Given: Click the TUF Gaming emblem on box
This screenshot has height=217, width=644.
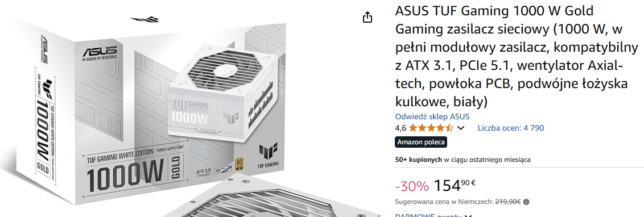Looking at the screenshot, I should pos(268,152).
